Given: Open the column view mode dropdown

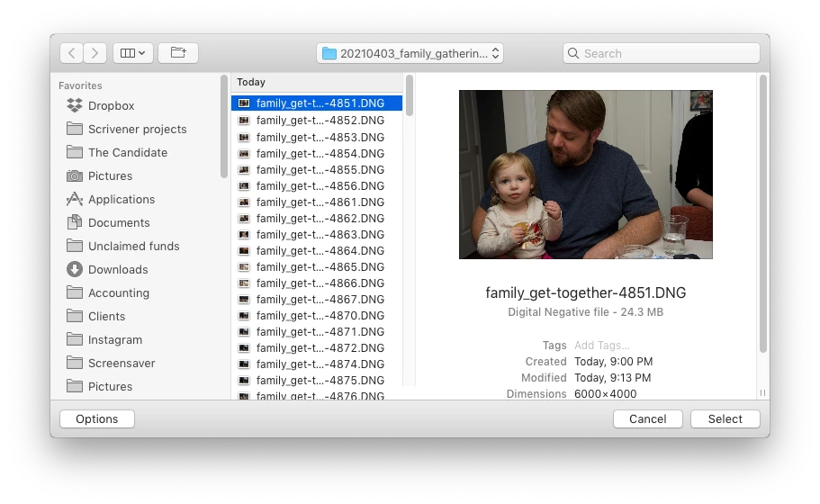Looking at the screenshot, I should pos(133,53).
